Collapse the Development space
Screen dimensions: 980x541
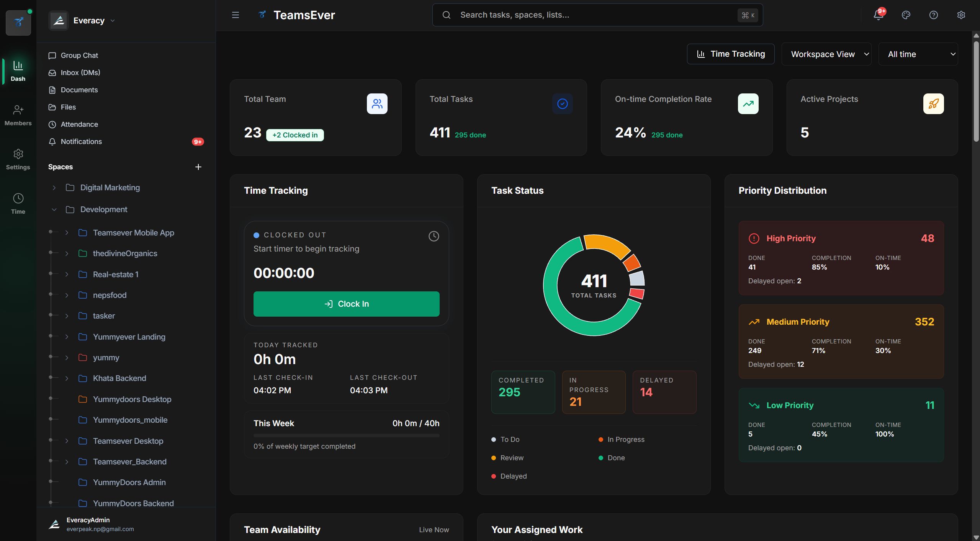coord(54,209)
